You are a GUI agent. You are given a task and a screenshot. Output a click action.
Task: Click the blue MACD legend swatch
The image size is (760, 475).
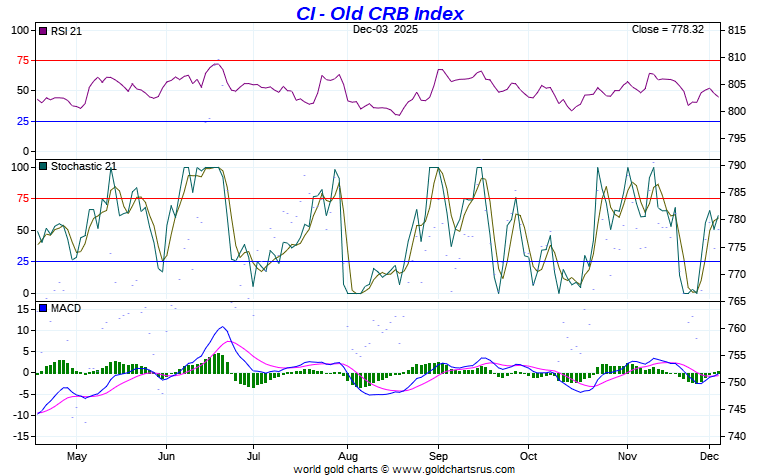coord(43,308)
